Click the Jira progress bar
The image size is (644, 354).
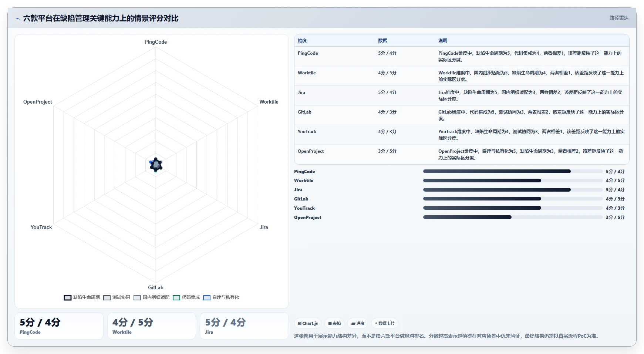tap(513, 190)
